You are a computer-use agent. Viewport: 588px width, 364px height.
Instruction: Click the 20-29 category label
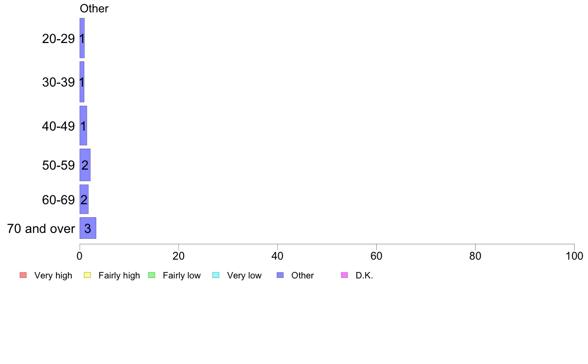[58, 39]
